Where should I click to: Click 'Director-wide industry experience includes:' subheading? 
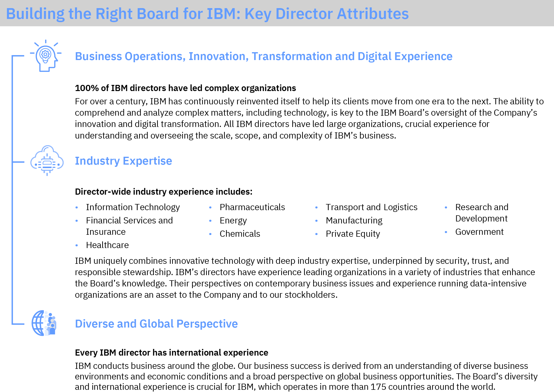click(164, 192)
